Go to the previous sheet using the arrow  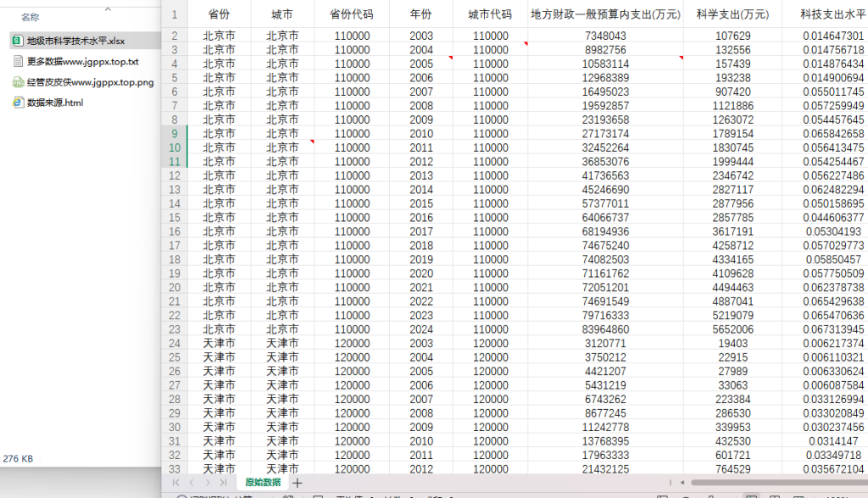192,483
